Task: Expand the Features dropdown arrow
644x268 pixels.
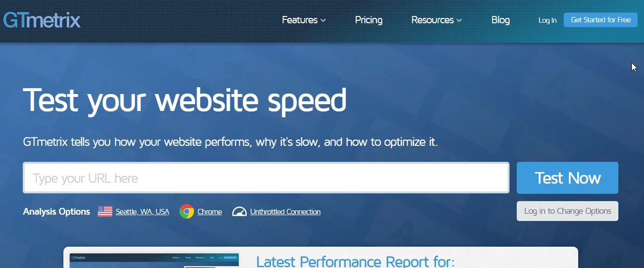Action: (x=323, y=21)
